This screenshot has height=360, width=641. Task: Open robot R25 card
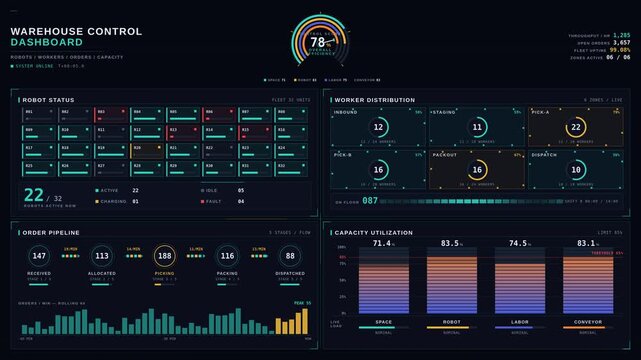coord(39,169)
